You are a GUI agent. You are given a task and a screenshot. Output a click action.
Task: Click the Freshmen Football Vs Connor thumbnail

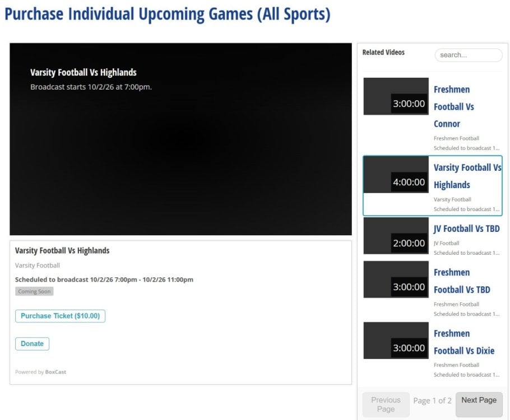[x=396, y=96]
